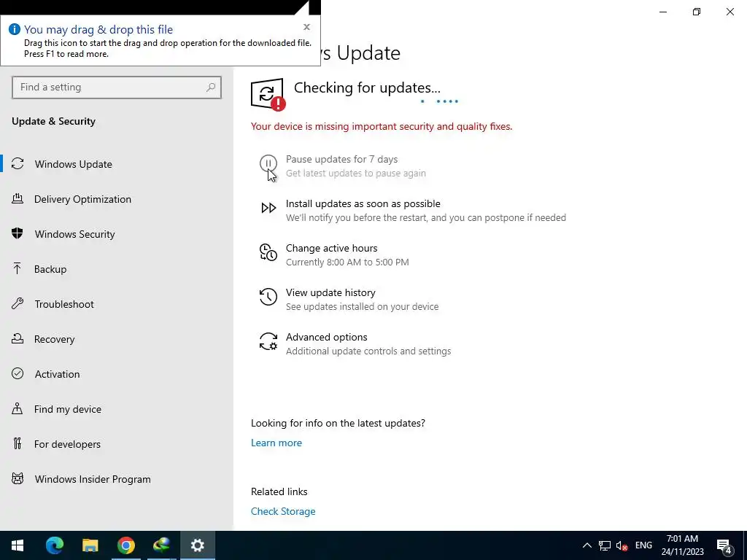
Task: Go to Windows Security page
Action: [117, 234]
